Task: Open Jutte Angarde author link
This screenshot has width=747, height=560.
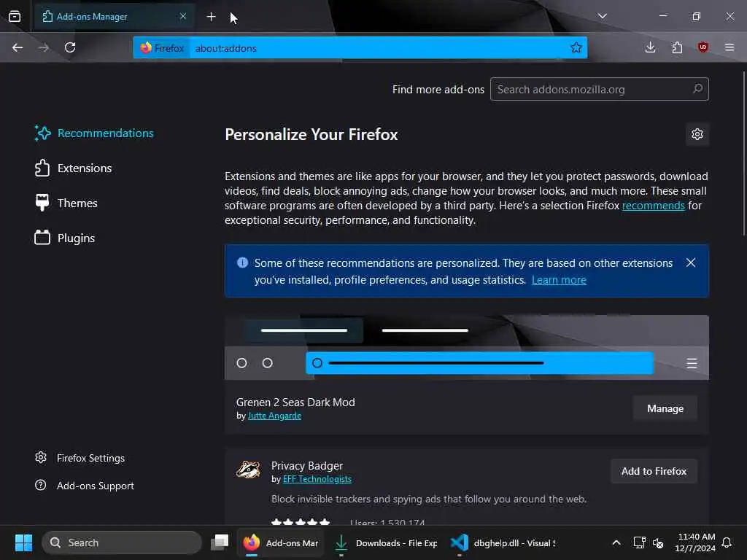Action: (274, 416)
